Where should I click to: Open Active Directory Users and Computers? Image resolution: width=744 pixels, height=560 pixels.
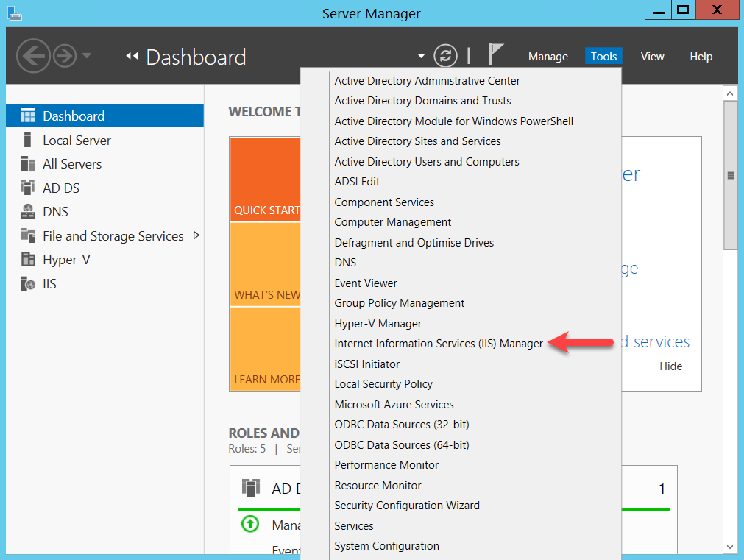(426, 162)
